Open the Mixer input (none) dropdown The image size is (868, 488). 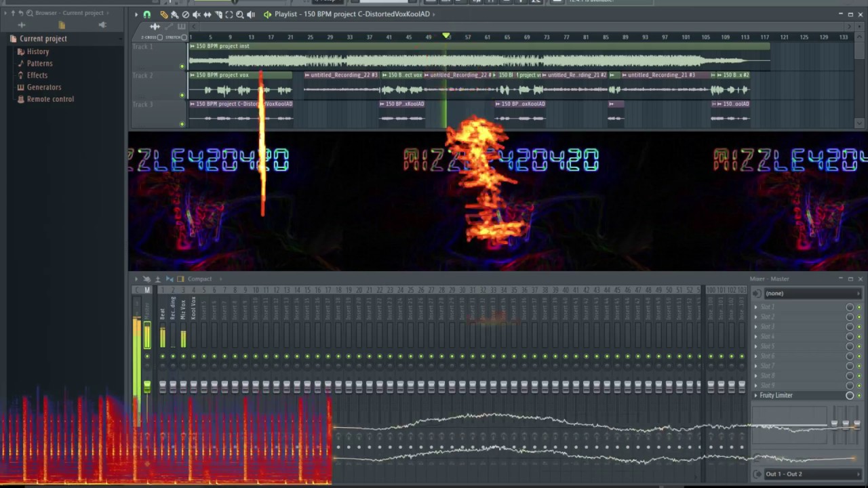tap(812, 293)
